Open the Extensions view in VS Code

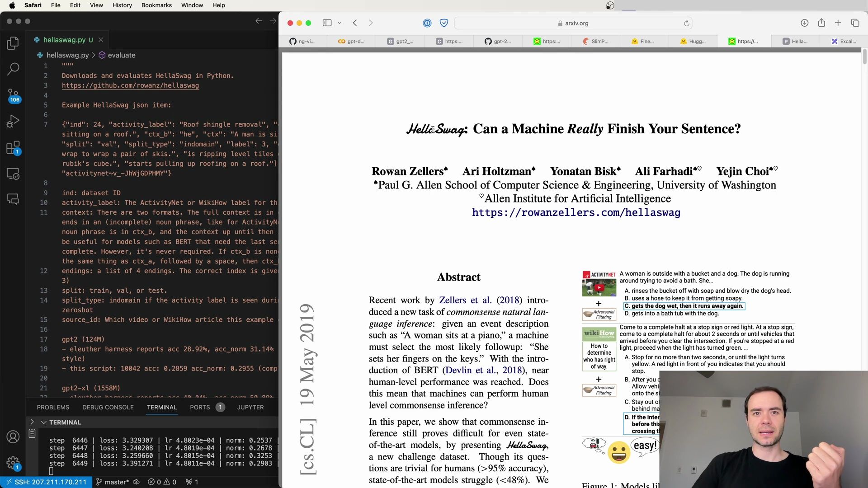coord(13,148)
